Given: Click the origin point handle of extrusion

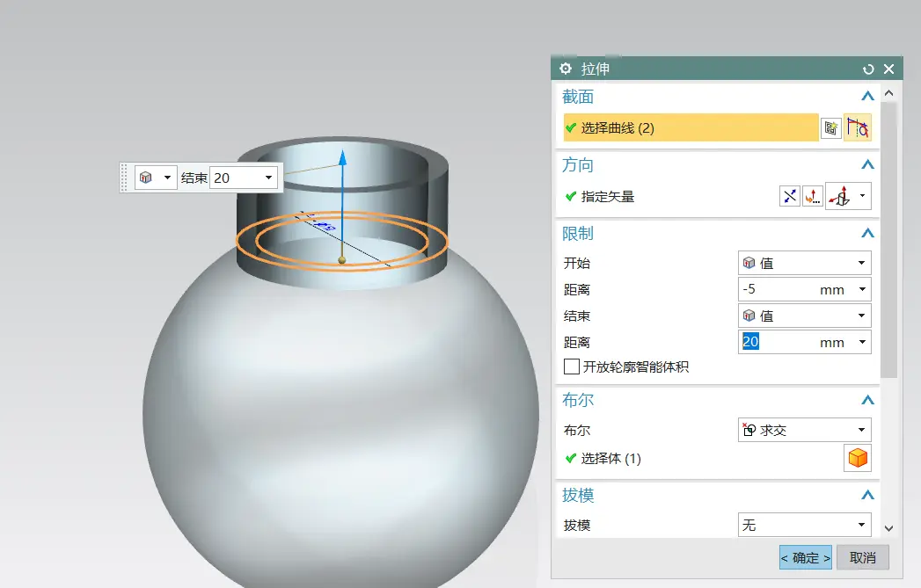Looking at the screenshot, I should [x=342, y=260].
